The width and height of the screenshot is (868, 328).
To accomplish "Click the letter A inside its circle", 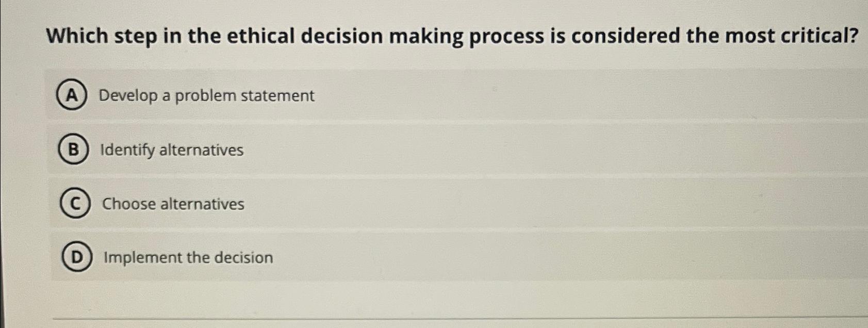I will 73,95.
